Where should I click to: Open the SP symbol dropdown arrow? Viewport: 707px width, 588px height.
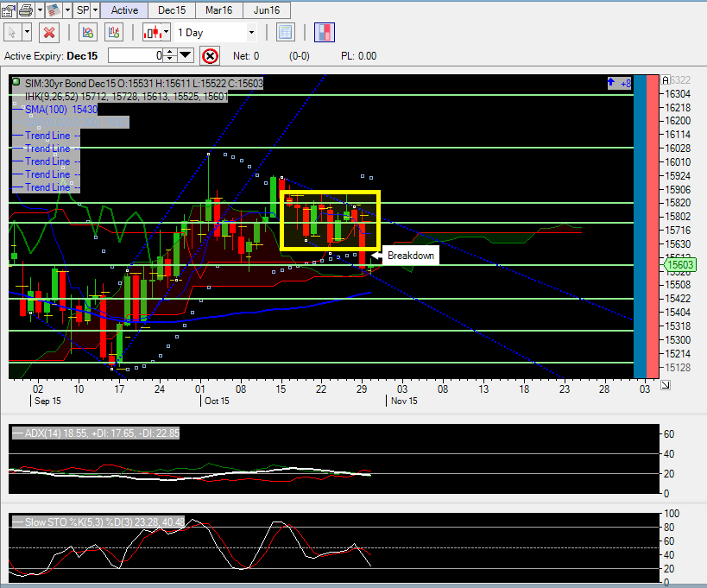click(x=95, y=10)
